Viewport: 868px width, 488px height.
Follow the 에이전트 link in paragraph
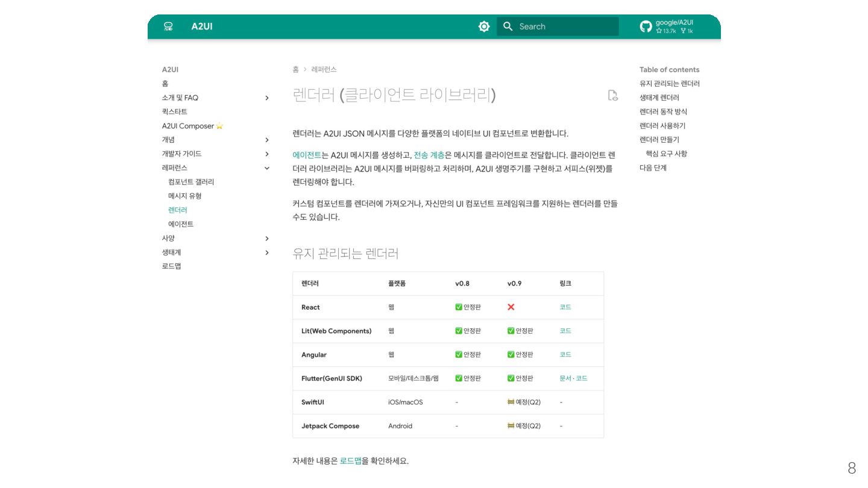[307, 155]
